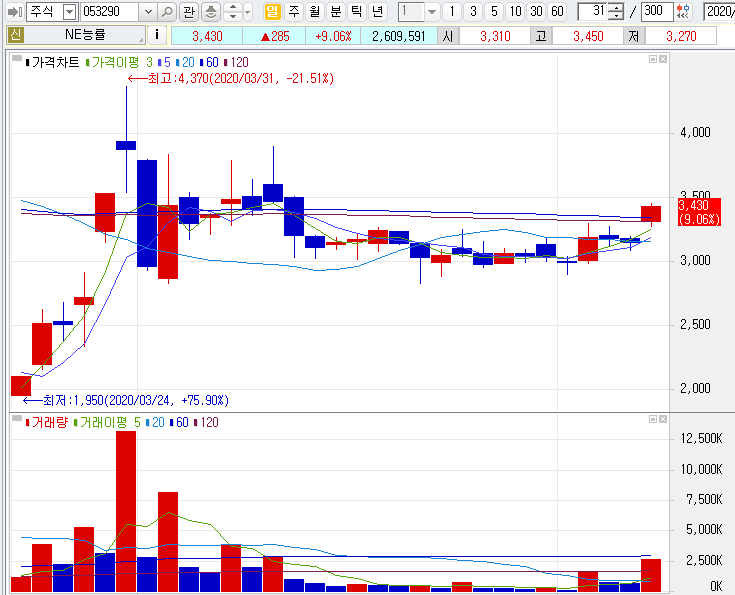Image resolution: width=735 pixels, height=595 pixels.
Task: Close the price chart panel
Action: click(663, 59)
